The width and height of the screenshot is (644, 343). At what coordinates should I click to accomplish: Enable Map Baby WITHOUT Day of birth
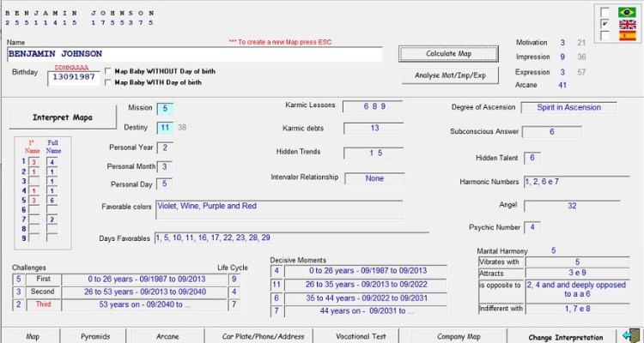point(107,71)
